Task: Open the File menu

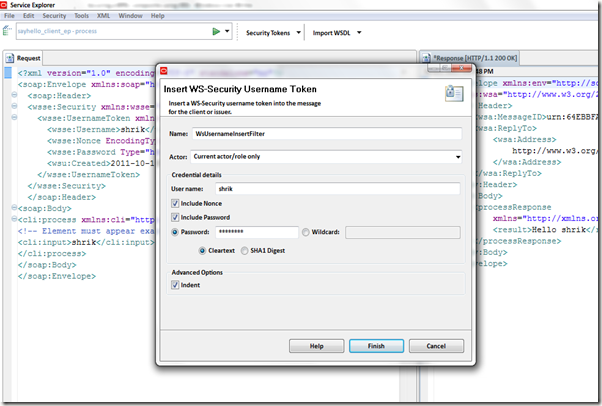Action: tap(9, 16)
